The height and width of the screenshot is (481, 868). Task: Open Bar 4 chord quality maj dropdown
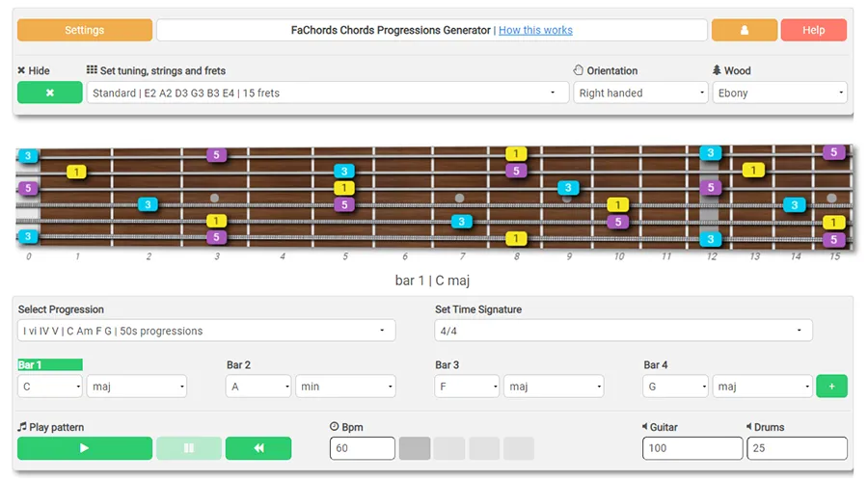tap(762, 387)
